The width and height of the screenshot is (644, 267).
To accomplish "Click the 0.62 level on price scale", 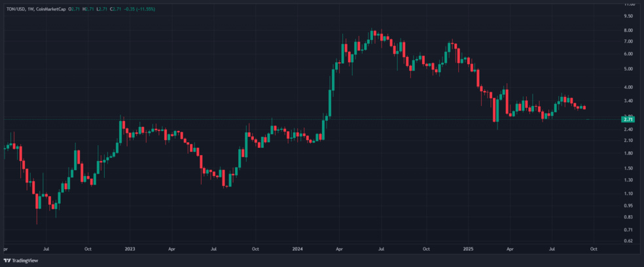I will pos(628,241).
